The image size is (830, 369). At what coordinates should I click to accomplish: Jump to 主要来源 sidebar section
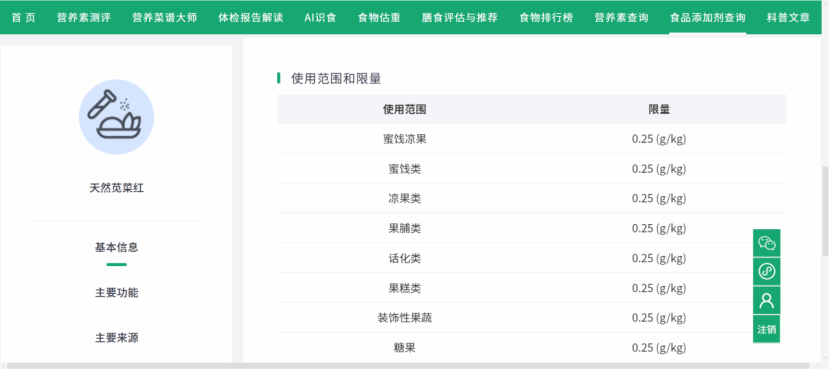click(x=116, y=338)
